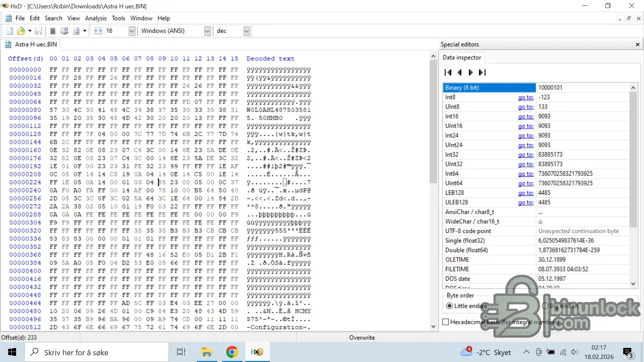644x362 pixels.
Task: Select Big endian byte order
Action: click(x=560, y=306)
